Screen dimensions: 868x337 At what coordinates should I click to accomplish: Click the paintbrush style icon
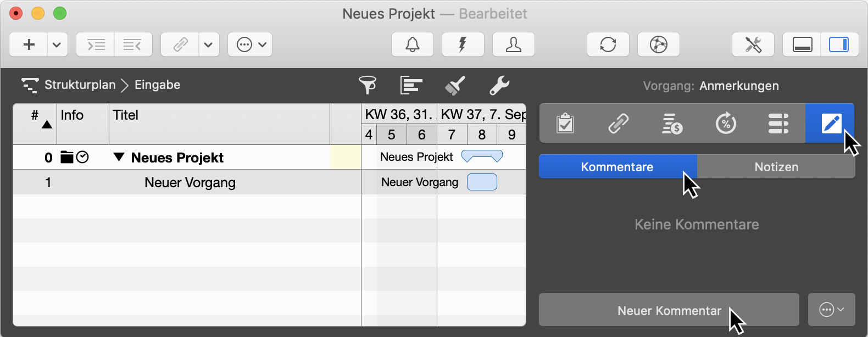click(x=455, y=85)
